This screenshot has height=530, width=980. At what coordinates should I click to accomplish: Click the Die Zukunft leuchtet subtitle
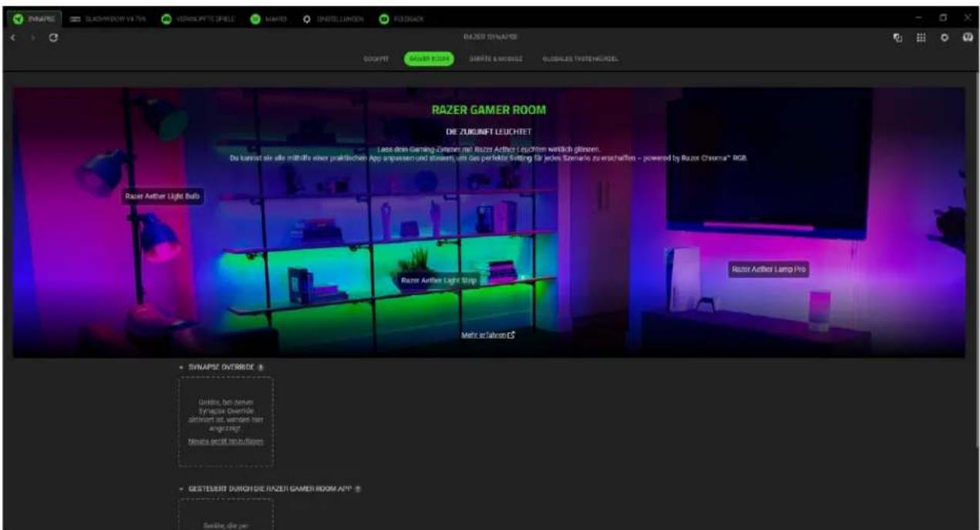pos(489,133)
